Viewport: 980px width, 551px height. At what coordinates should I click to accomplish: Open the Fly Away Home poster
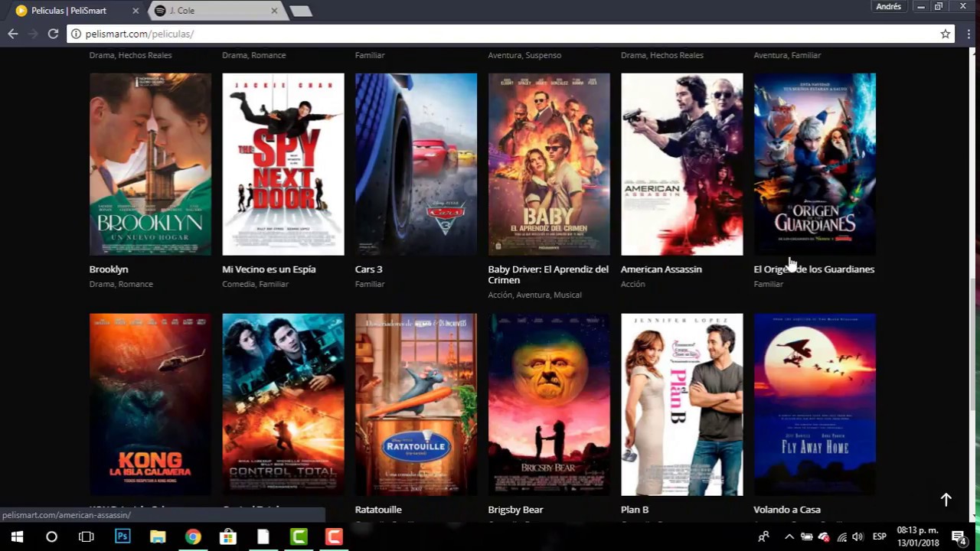[x=815, y=405]
